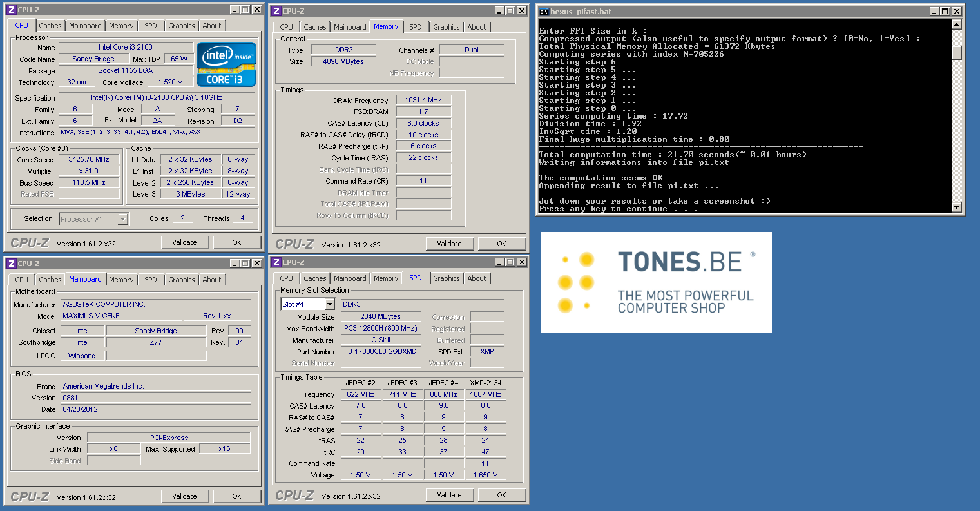Click Bus Speed value 110.5 MHz

90,182
